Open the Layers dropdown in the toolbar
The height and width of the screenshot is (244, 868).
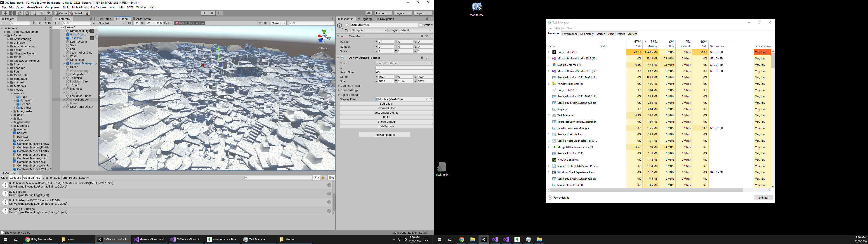click(403, 13)
